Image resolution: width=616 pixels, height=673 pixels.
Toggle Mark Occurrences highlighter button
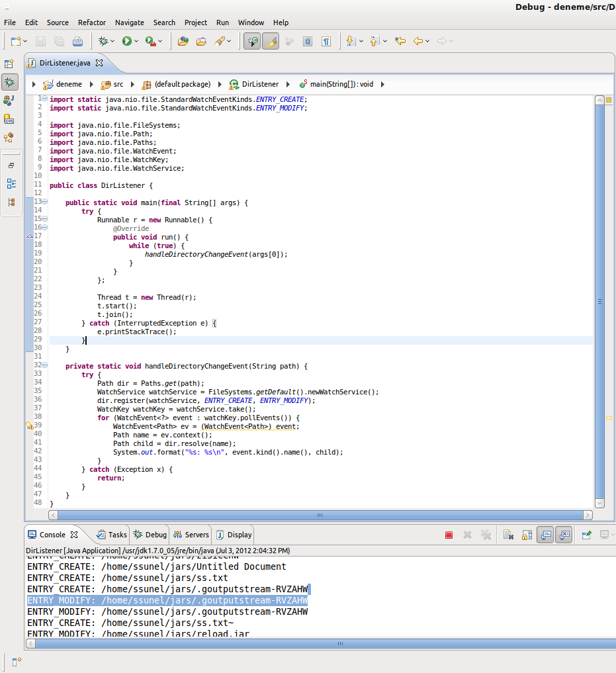pyautogui.click(x=270, y=41)
